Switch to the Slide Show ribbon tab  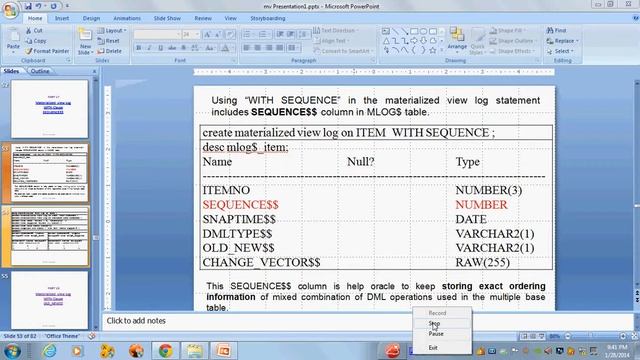(x=167, y=18)
